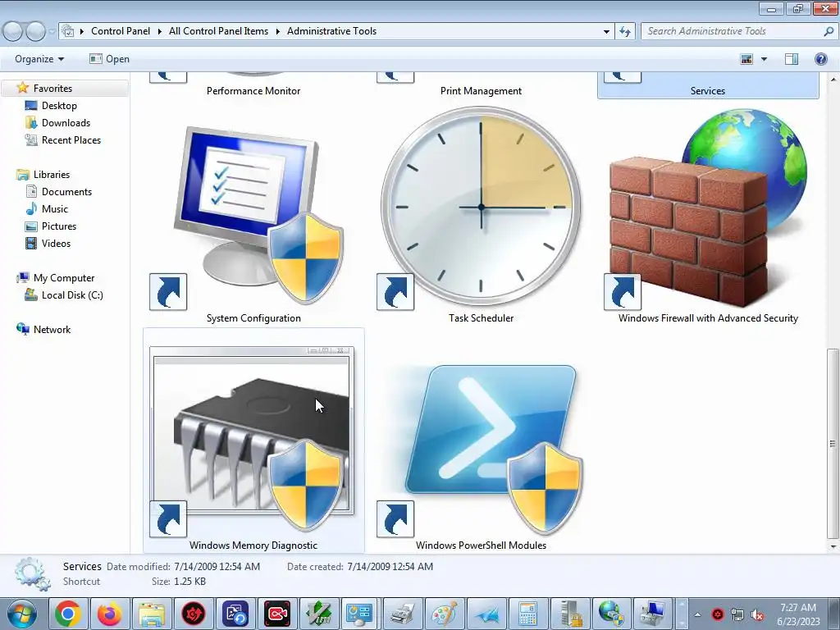Open the Pictures library
Viewport: 840px width, 630px height.
point(59,226)
